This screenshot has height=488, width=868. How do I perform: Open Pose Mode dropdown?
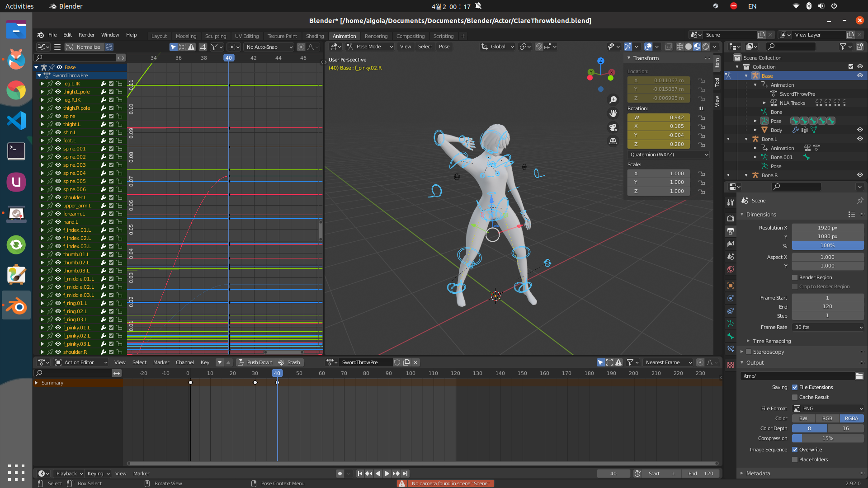coord(370,47)
